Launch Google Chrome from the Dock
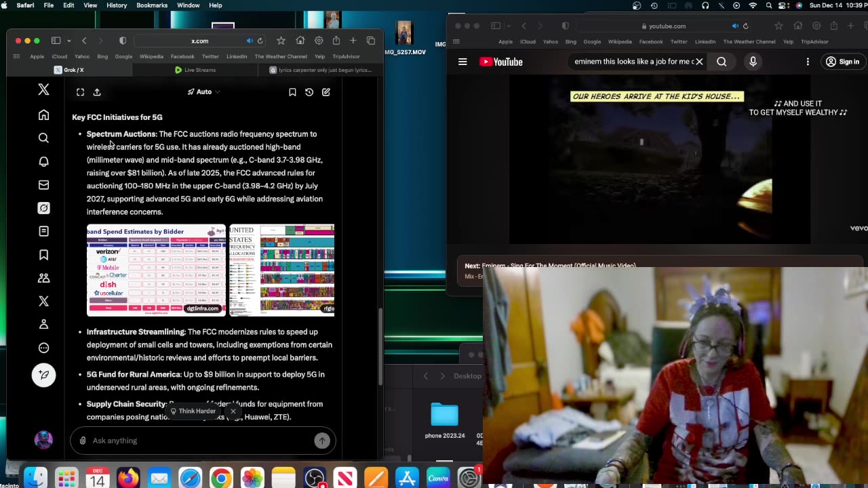The image size is (868, 488). pos(221,479)
